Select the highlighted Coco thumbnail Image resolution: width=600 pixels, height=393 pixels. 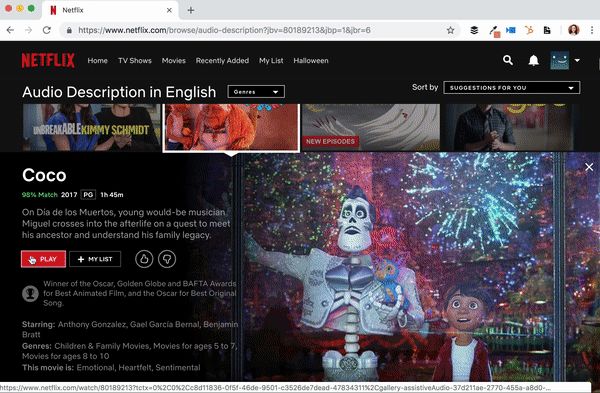point(232,127)
